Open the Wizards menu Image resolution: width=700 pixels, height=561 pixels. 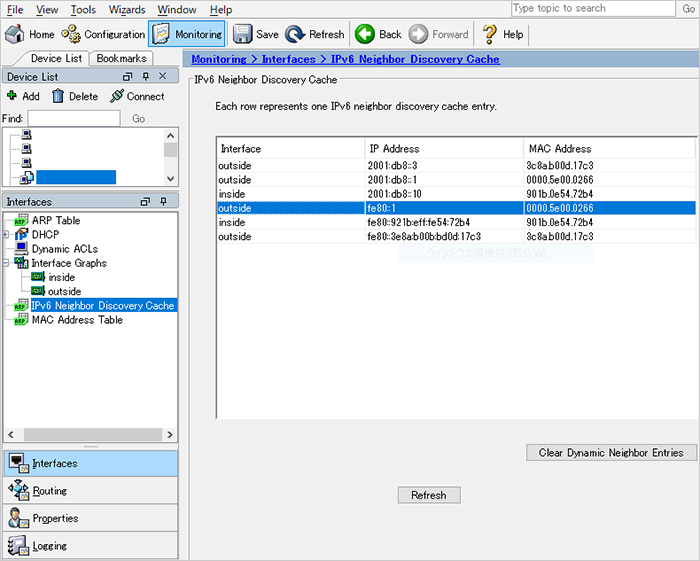tap(126, 9)
